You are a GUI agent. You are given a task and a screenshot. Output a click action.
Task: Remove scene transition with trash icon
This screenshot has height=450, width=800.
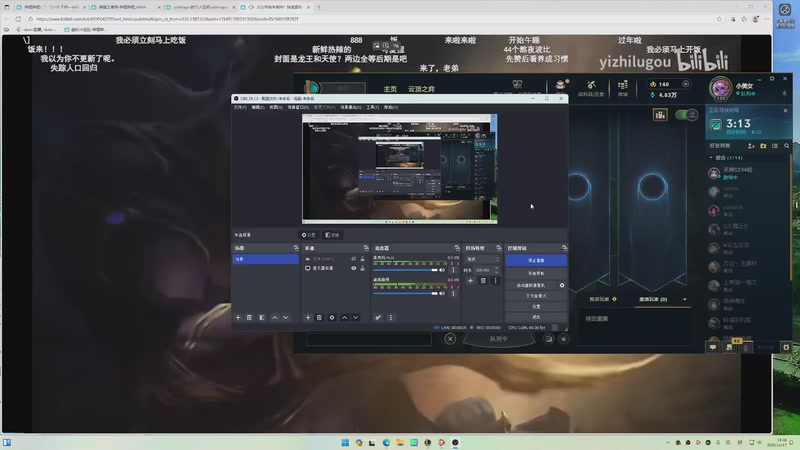(x=483, y=281)
